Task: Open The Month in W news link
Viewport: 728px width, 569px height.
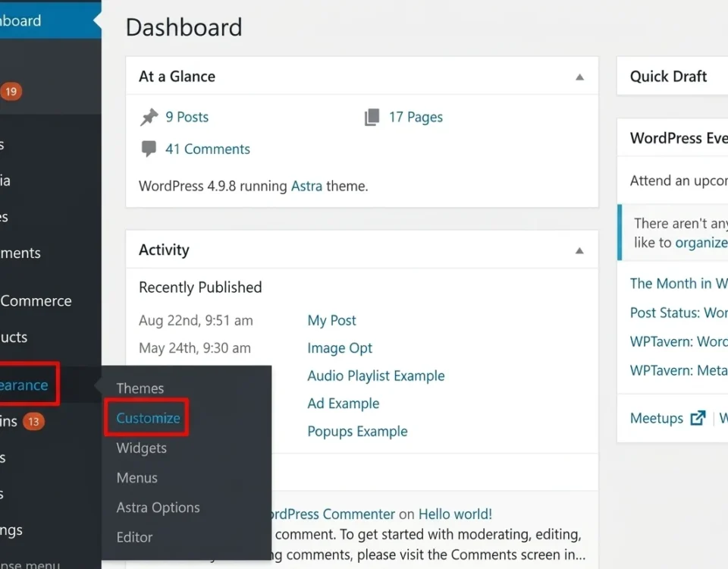Action: pos(678,283)
